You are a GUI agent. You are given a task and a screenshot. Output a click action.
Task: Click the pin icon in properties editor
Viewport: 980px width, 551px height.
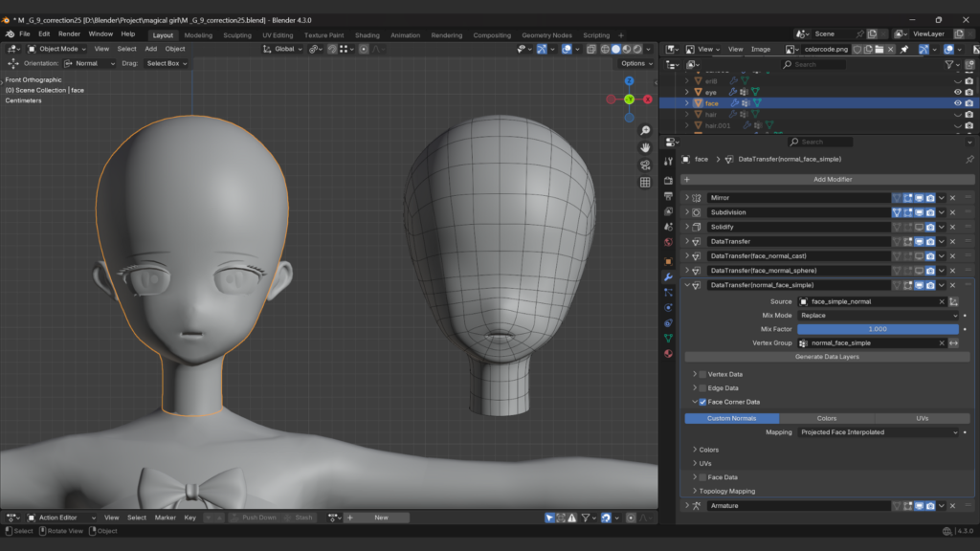(x=969, y=160)
